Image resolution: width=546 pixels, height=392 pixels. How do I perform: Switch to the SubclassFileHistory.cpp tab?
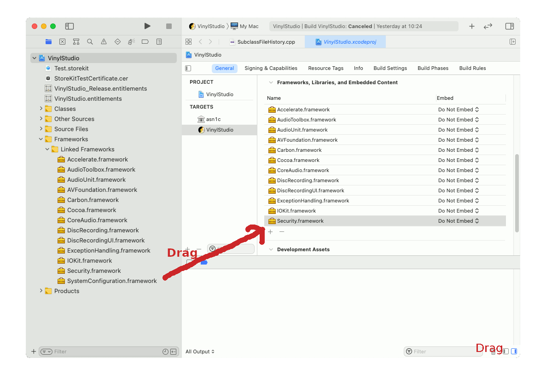pos(262,42)
